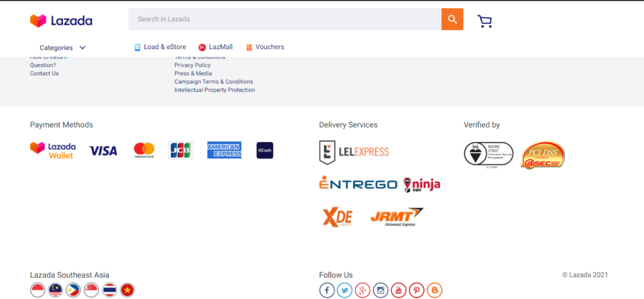Open Lazada's Facebook page icon
Image resolution: width=644 pixels, height=299 pixels.
[327, 290]
